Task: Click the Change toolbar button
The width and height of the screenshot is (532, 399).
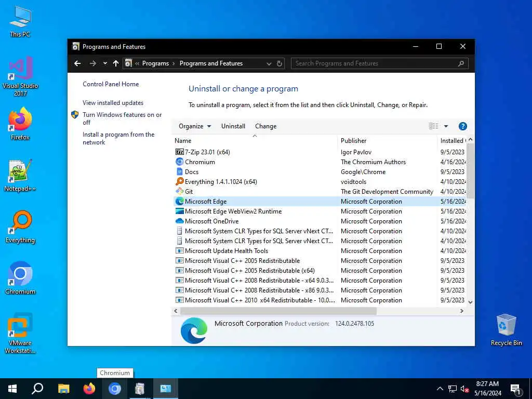Action: pos(265,126)
